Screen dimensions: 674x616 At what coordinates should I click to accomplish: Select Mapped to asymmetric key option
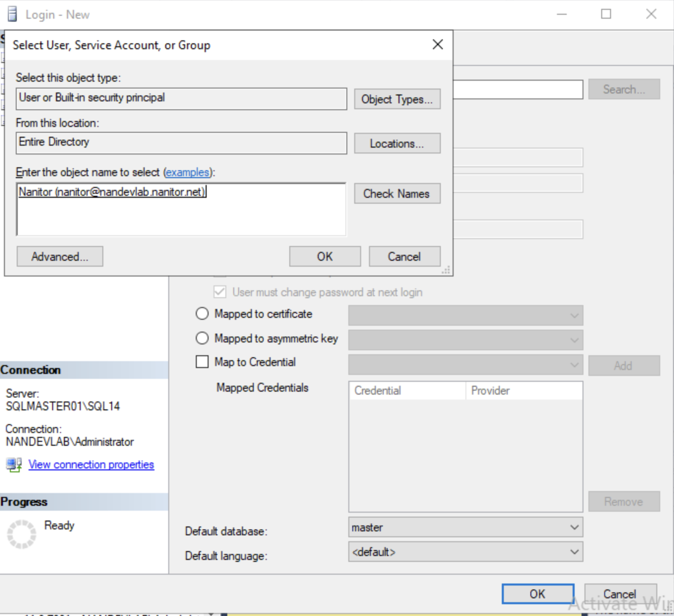[x=202, y=339]
